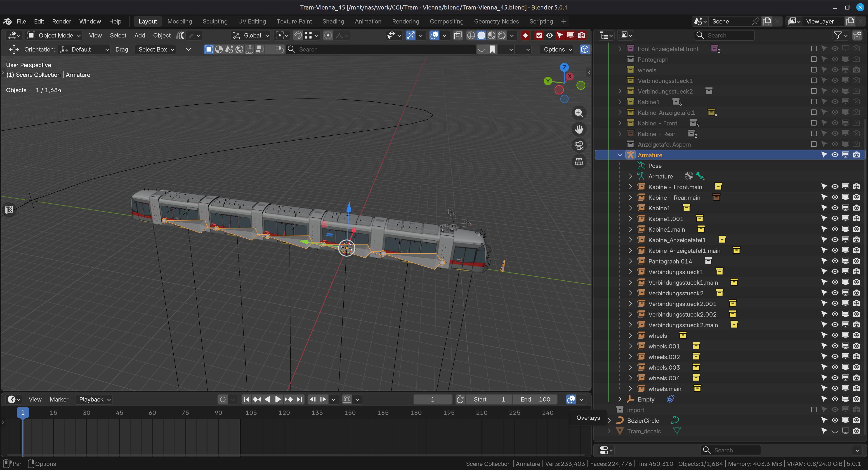Image resolution: width=868 pixels, height=470 pixels.
Task: Open the Render menu
Action: pyautogui.click(x=61, y=21)
